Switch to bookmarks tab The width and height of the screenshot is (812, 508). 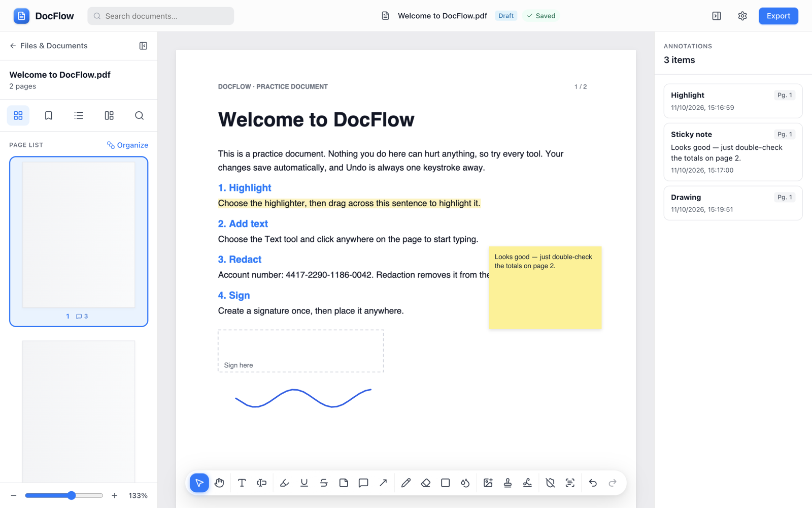49,115
